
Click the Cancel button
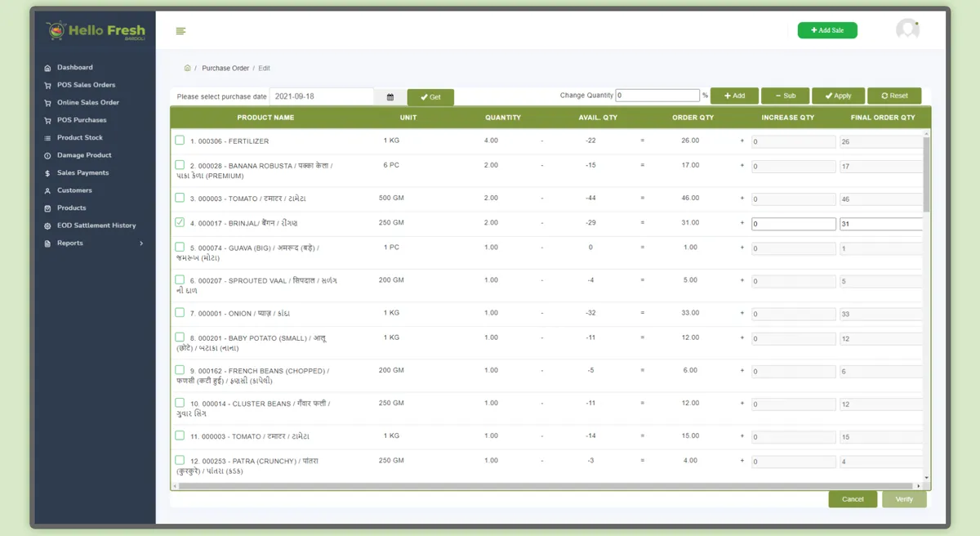[x=853, y=499]
